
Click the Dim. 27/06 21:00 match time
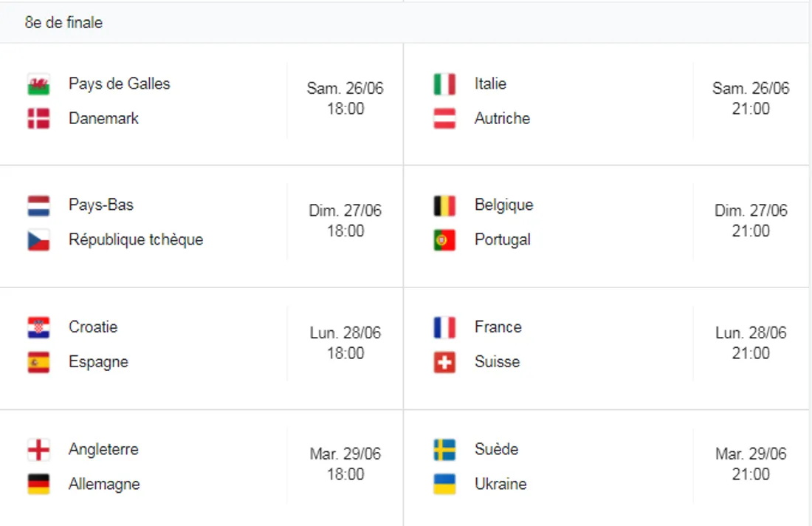tap(751, 220)
